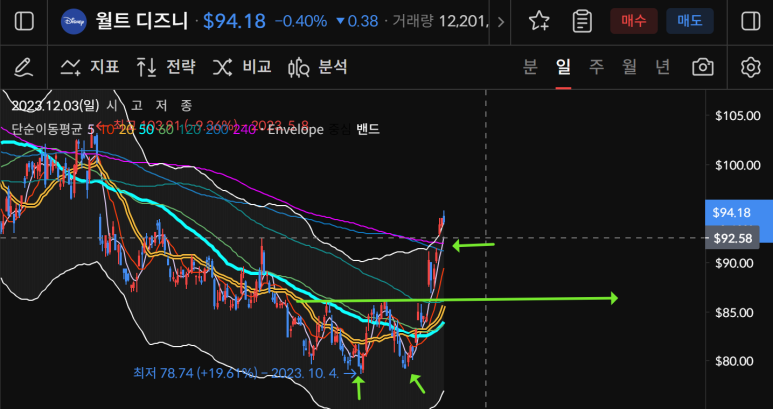
Task: Click the blue 매도 sell button
Action: (x=689, y=21)
